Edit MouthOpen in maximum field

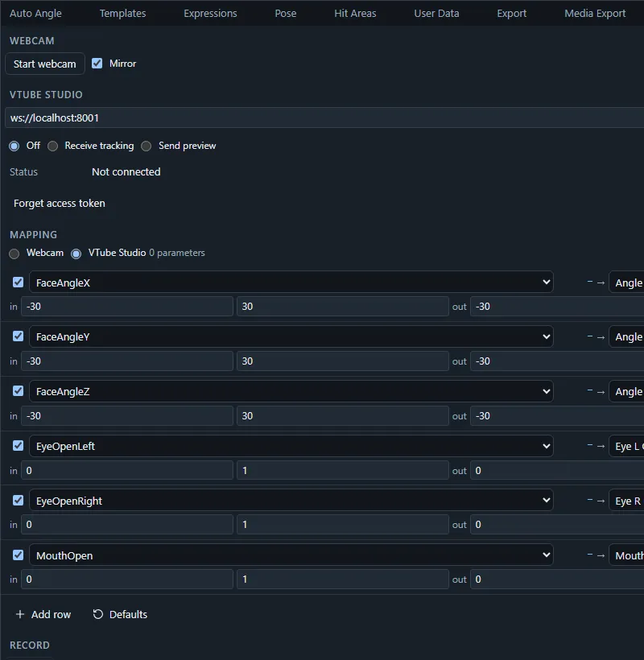(343, 580)
